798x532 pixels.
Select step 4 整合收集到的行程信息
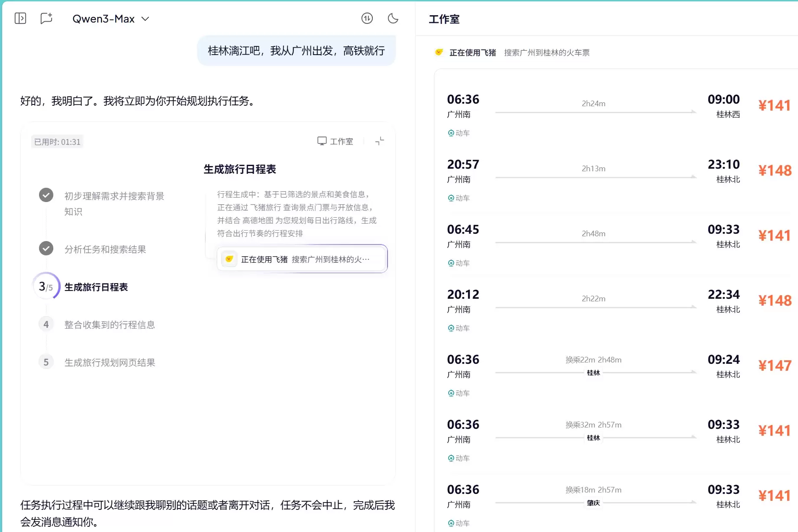click(x=109, y=325)
